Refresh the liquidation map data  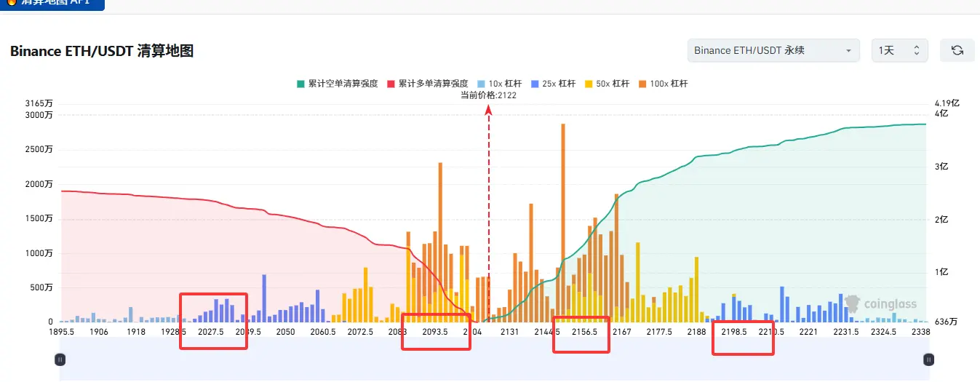[957, 50]
